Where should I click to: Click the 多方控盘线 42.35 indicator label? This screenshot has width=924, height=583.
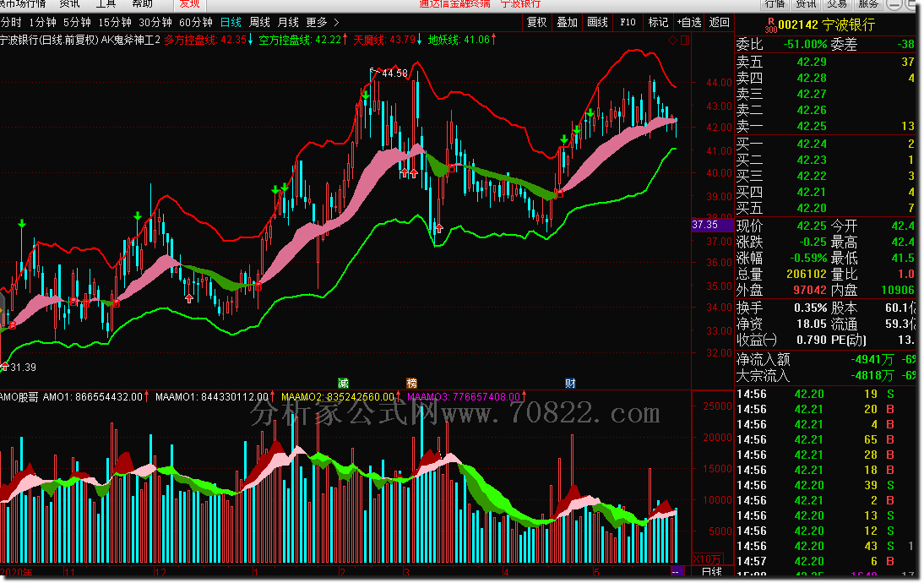(x=208, y=40)
